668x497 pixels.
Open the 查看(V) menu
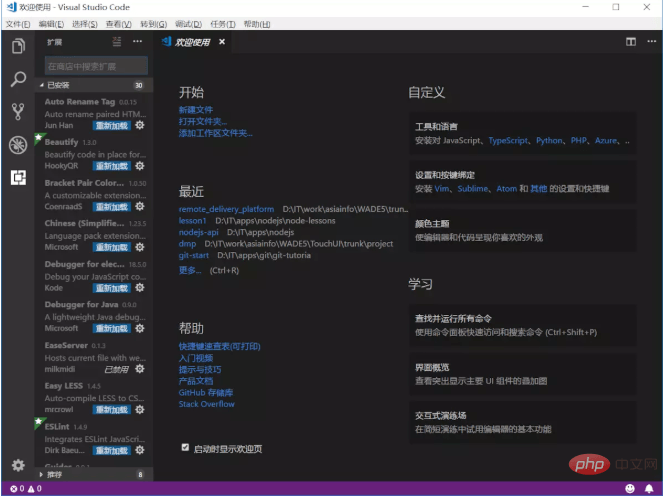coord(118,24)
